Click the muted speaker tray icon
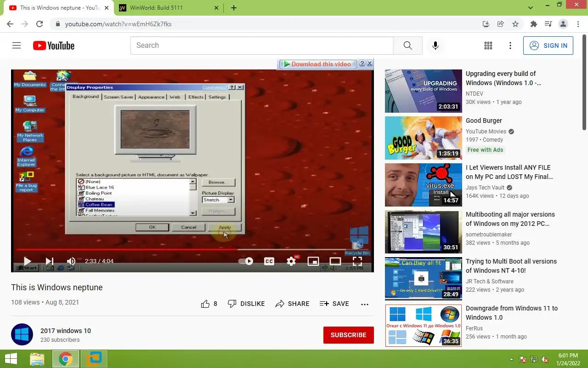Viewport: 588px width, 368px height. pos(545,359)
